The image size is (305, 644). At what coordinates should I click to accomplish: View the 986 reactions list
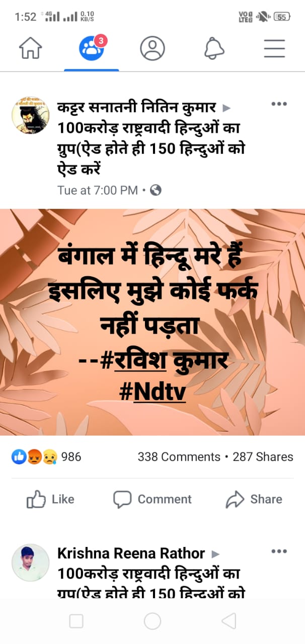click(x=46, y=457)
